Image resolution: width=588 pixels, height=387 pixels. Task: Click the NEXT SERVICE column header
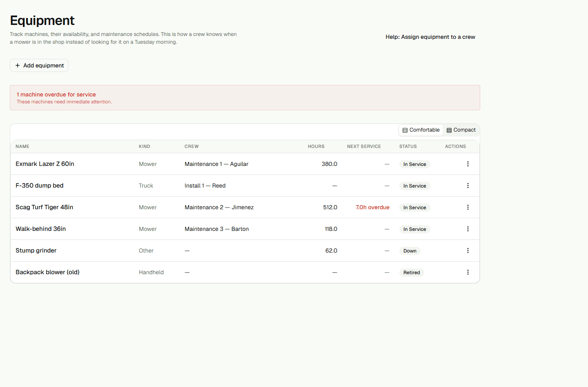click(x=364, y=146)
